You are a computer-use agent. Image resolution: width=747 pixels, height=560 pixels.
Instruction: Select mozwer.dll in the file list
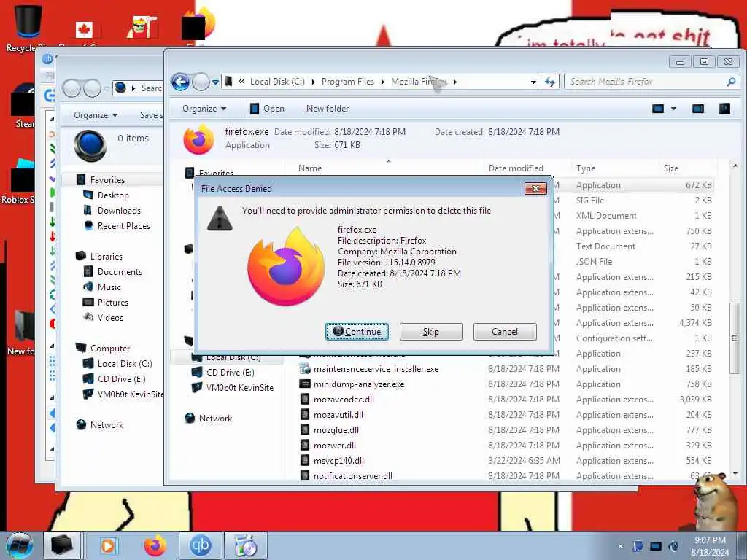(x=334, y=445)
